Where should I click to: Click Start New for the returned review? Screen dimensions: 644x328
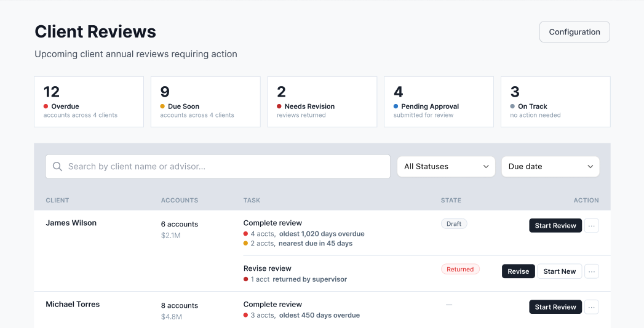559,271
